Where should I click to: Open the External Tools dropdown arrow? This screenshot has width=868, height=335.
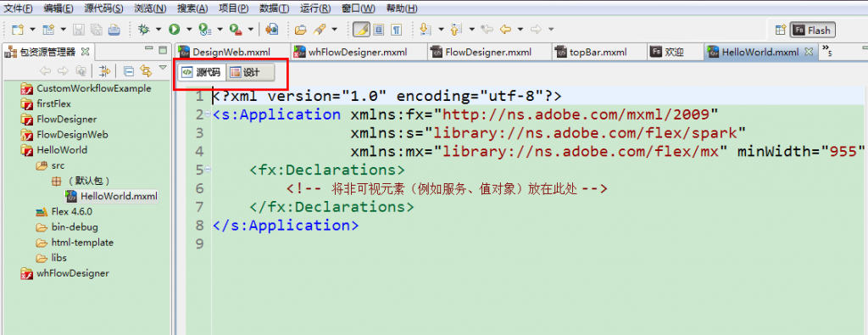251,30
